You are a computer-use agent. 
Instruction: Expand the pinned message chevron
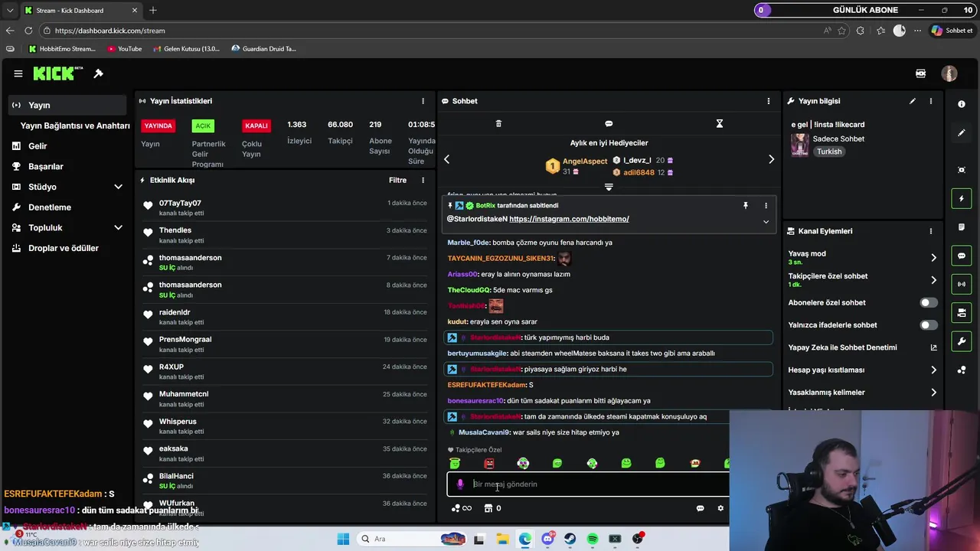coord(766,222)
